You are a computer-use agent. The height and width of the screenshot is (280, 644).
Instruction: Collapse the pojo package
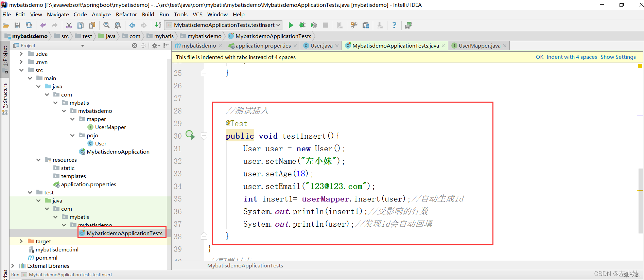[x=72, y=135]
